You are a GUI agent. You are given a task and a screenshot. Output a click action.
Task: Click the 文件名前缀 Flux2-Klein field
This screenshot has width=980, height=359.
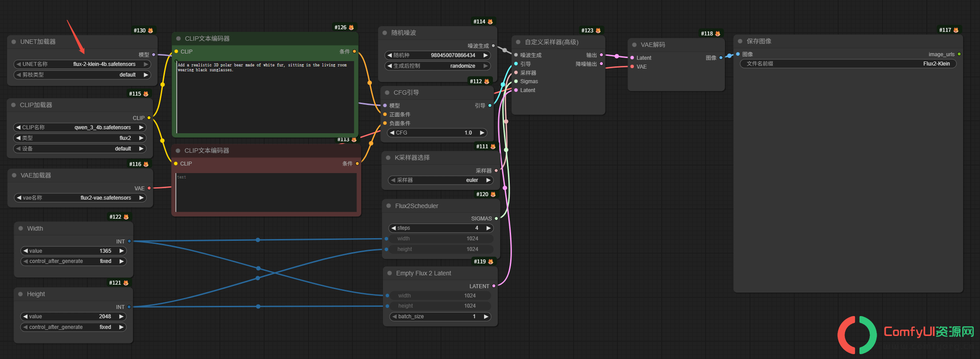click(x=848, y=64)
